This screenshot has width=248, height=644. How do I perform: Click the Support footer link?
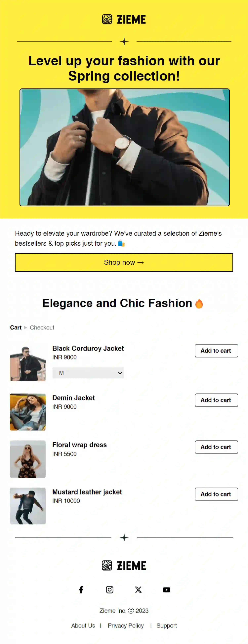(167, 626)
